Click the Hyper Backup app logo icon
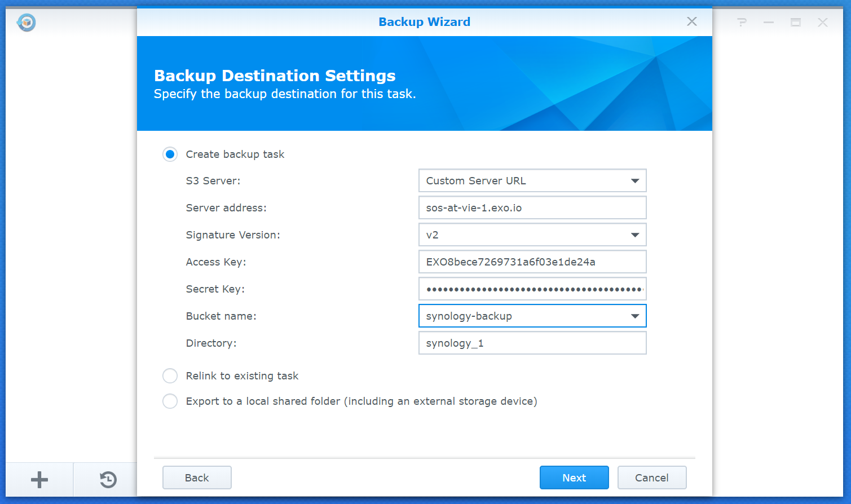The height and width of the screenshot is (504, 851). pos(27,23)
